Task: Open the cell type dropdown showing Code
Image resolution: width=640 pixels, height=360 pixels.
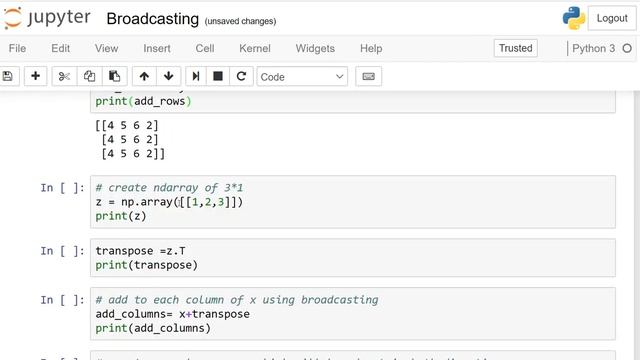Action: (x=302, y=76)
